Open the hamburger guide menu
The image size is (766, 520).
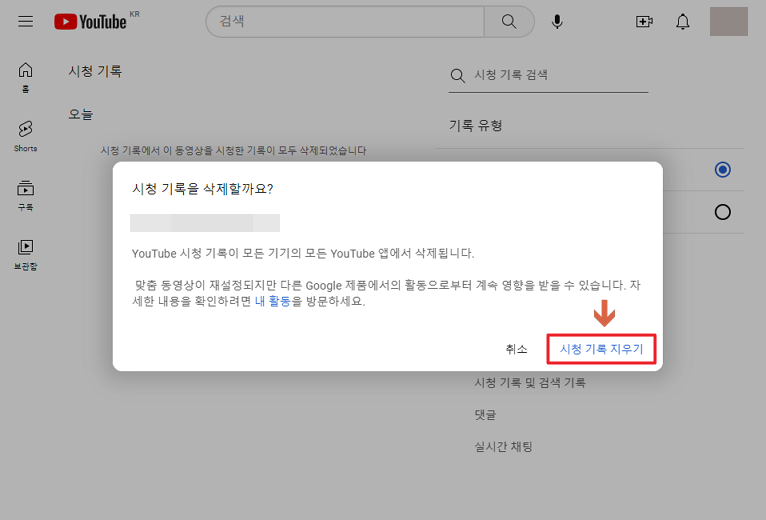25,22
